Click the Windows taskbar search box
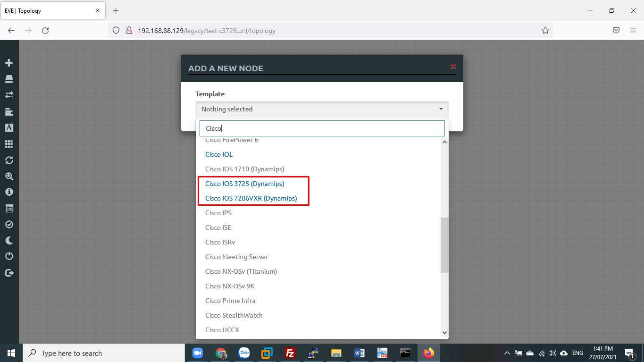This screenshot has height=362, width=644. coord(104,353)
